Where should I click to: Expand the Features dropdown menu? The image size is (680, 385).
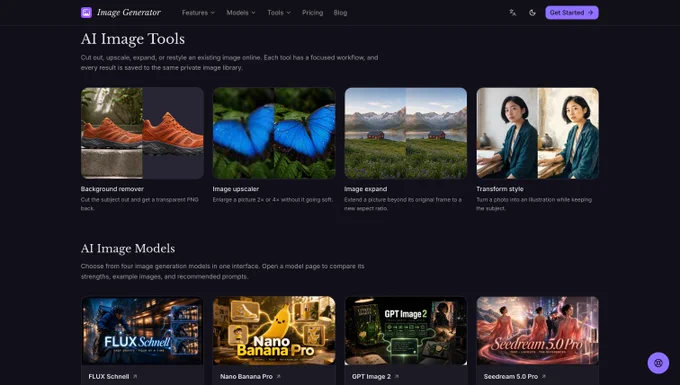tap(198, 13)
